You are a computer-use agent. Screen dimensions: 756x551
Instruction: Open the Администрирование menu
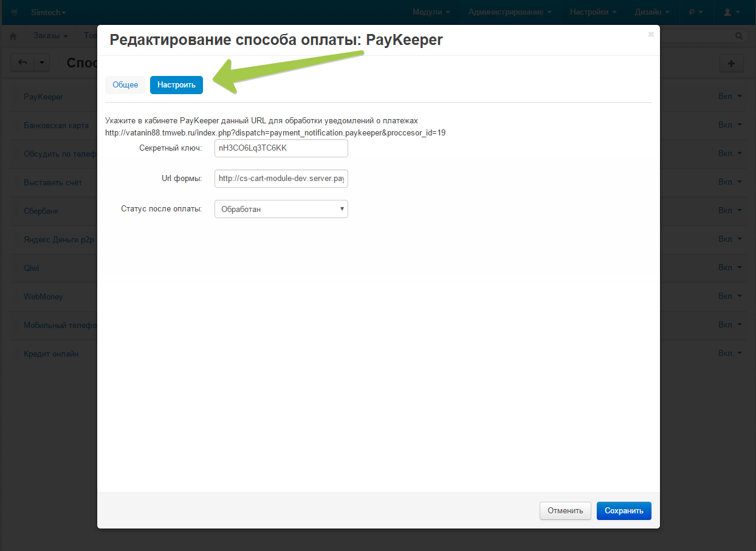click(x=510, y=12)
